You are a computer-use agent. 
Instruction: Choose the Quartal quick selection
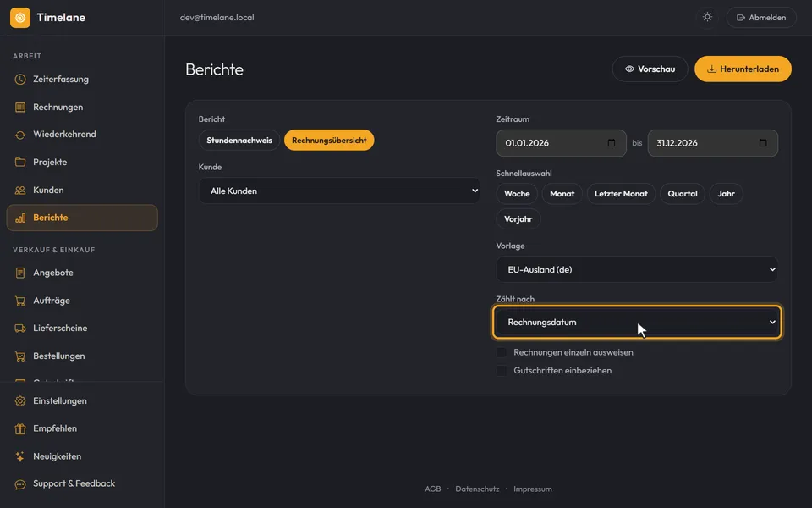(x=682, y=194)
